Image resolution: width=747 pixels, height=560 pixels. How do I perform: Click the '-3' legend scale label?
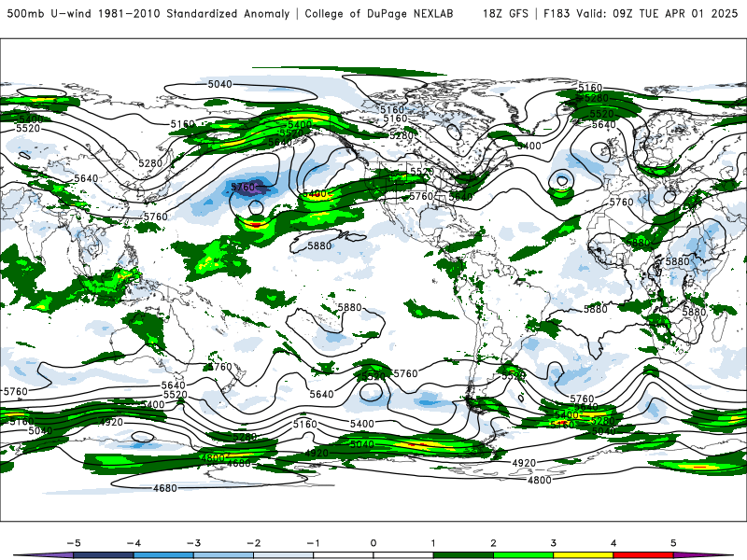coord(193,543)
